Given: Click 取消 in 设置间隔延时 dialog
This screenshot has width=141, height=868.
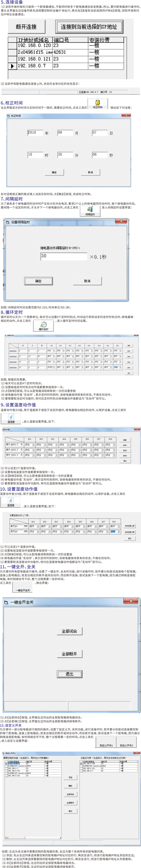Looking at the screenshot, I should point(87,281).
